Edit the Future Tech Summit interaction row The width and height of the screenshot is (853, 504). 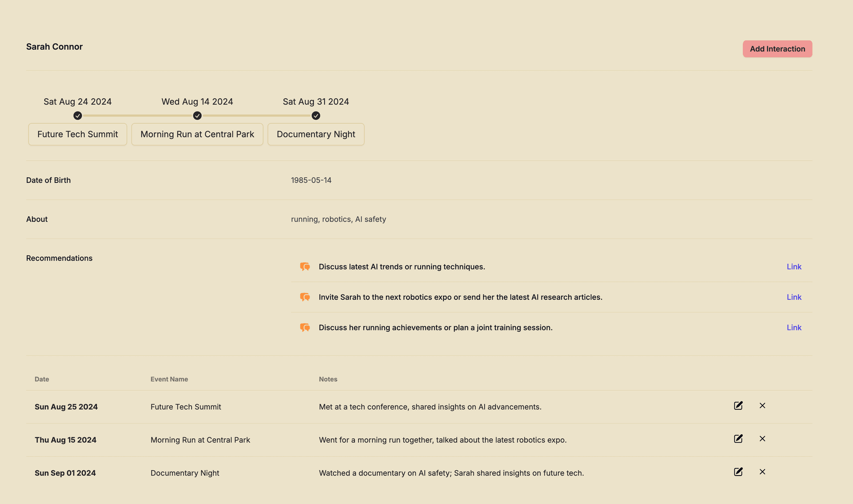[x=738, y=405]
